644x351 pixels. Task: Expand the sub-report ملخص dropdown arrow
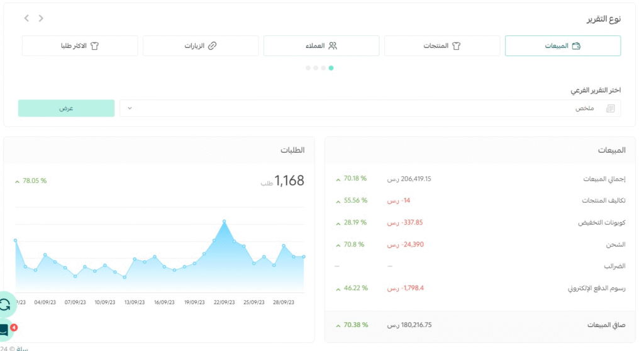point(130,108)
